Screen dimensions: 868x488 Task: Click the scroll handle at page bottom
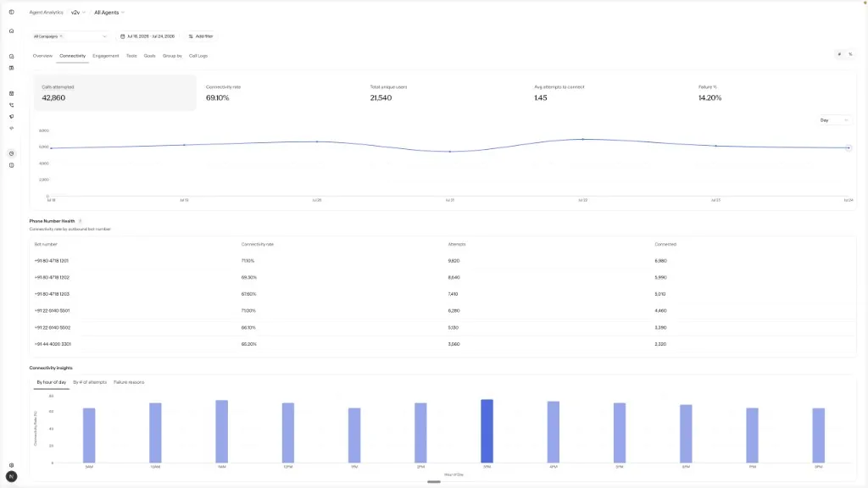coord(434,482)
